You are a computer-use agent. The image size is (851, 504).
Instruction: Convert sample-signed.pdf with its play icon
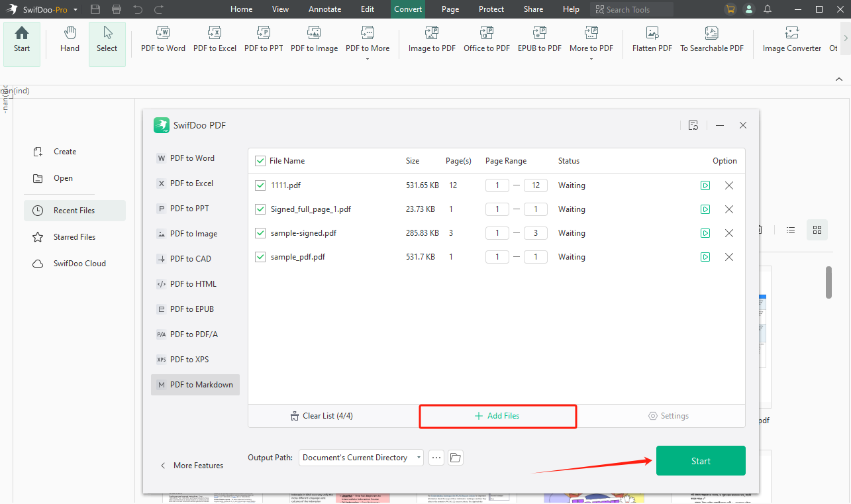(705, 233)
